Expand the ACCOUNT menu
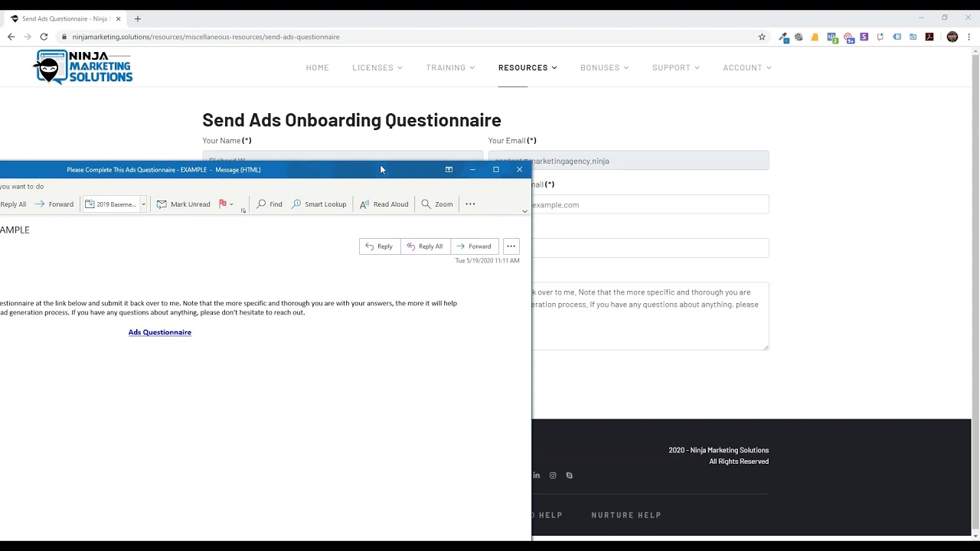This screenshot has height=551, width=980. pos(747,67)
